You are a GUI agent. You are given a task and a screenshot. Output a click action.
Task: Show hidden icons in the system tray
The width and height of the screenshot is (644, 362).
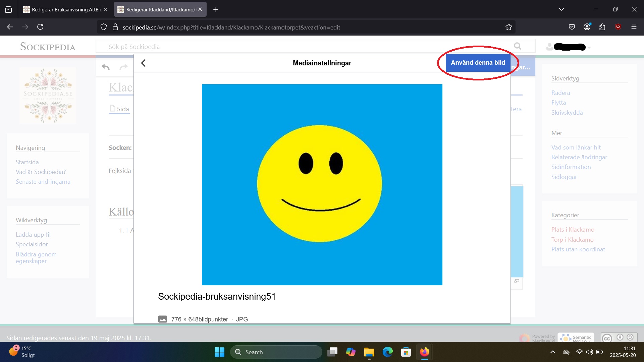click(x=553, y=352)
